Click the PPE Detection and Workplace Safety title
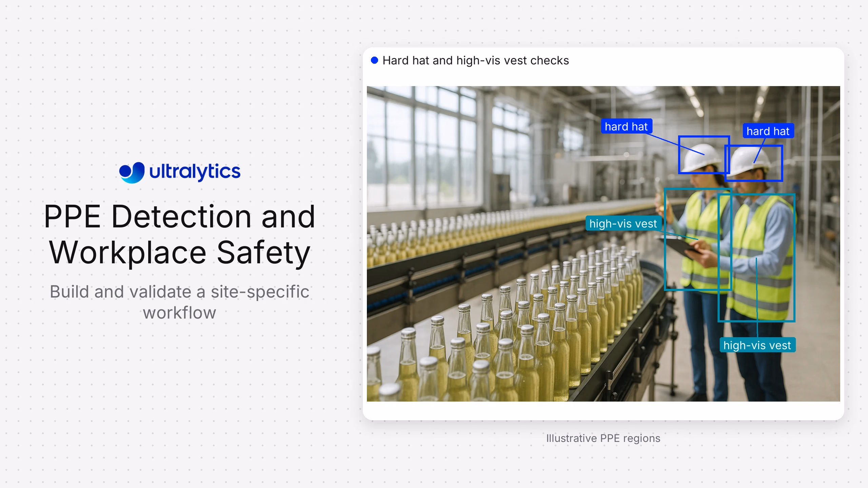Viewport: 868px width, 488px height. pyautogui.click(x=179, y=234)
